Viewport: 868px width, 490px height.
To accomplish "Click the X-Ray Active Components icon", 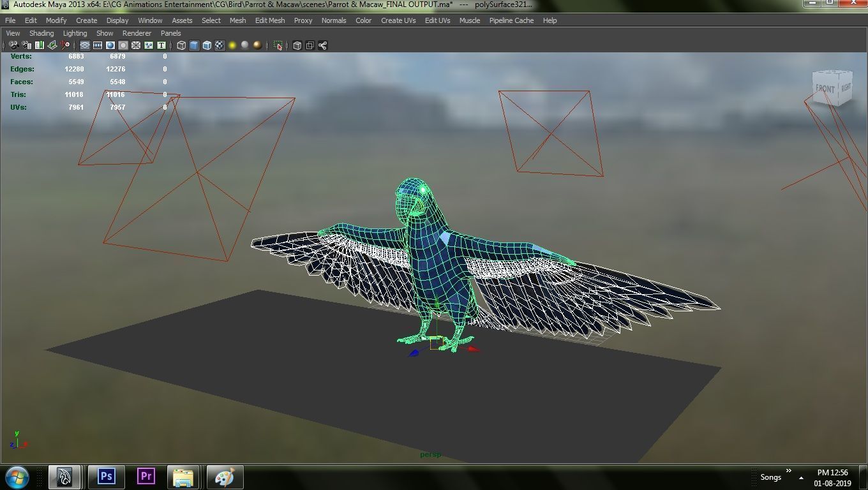I will click(x=310, y=45).
